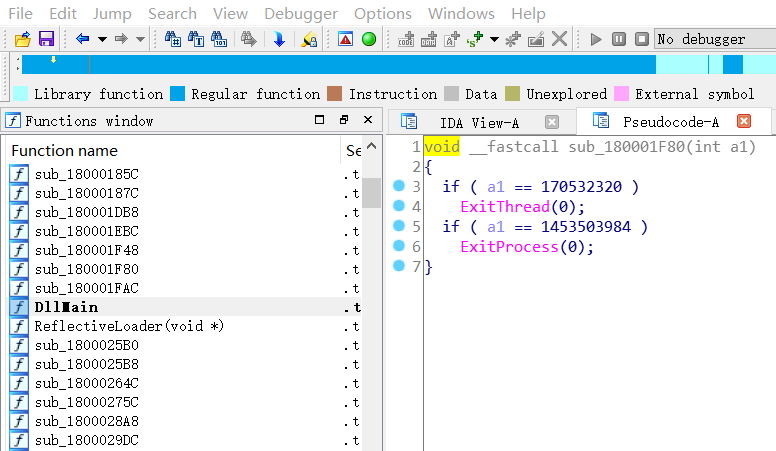Click the search immediate value binoculars icon
Viewport: 776px width, 451px height.
click(x=173, y=39)
